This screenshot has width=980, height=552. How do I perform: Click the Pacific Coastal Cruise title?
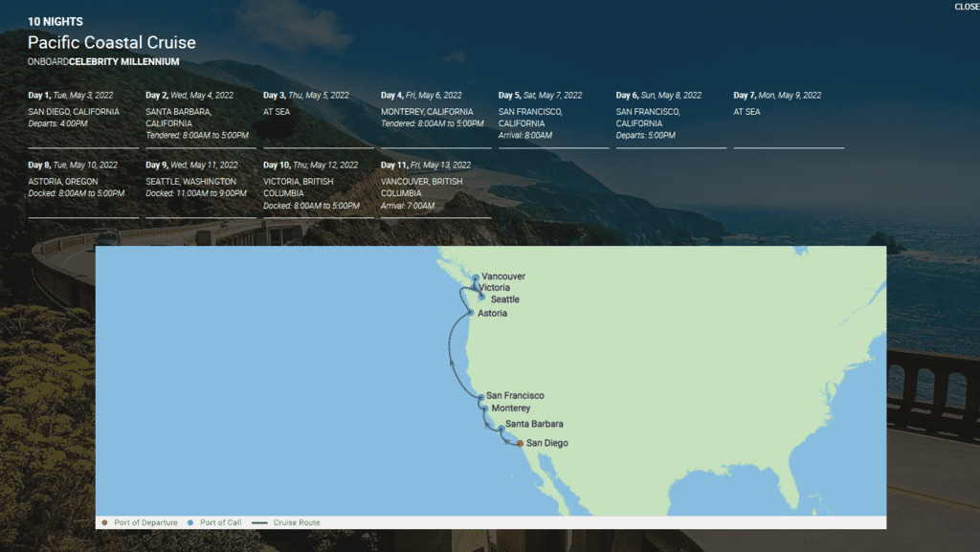(112, 42)
